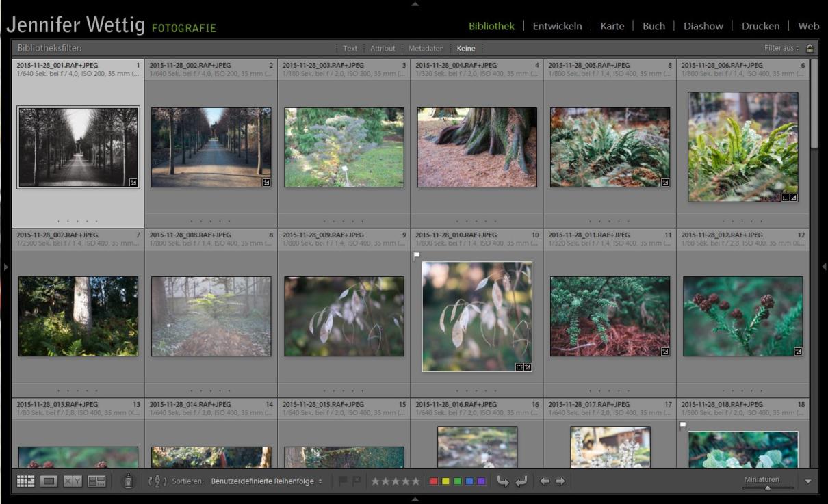828x504 pixels.
Task: Open the Karte module
Action: tap(612, 26)
